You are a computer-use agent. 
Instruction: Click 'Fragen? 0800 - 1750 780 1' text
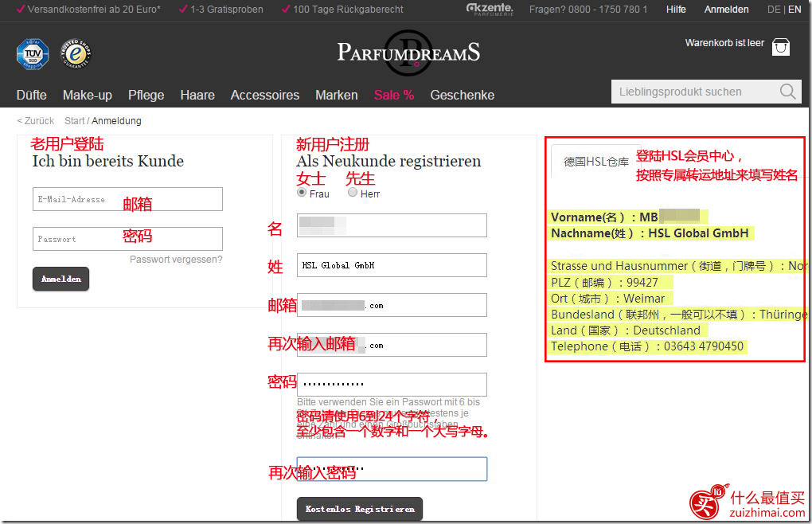(x=588, y=10)
